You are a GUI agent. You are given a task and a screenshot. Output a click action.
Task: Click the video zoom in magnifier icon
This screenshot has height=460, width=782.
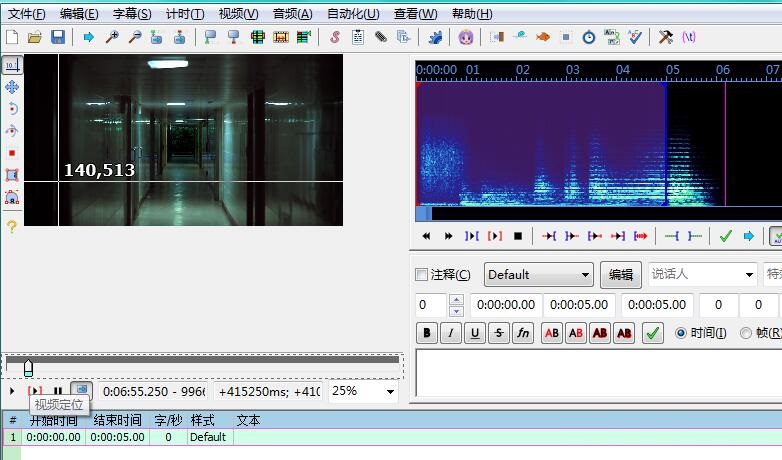click(x=111, y=37)
